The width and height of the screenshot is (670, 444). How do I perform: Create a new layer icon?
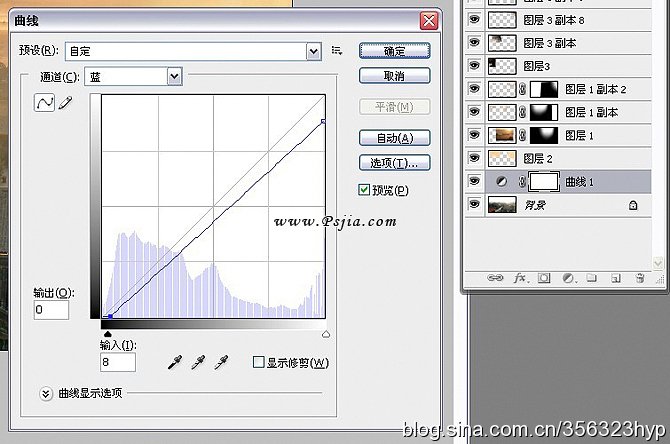616,279
